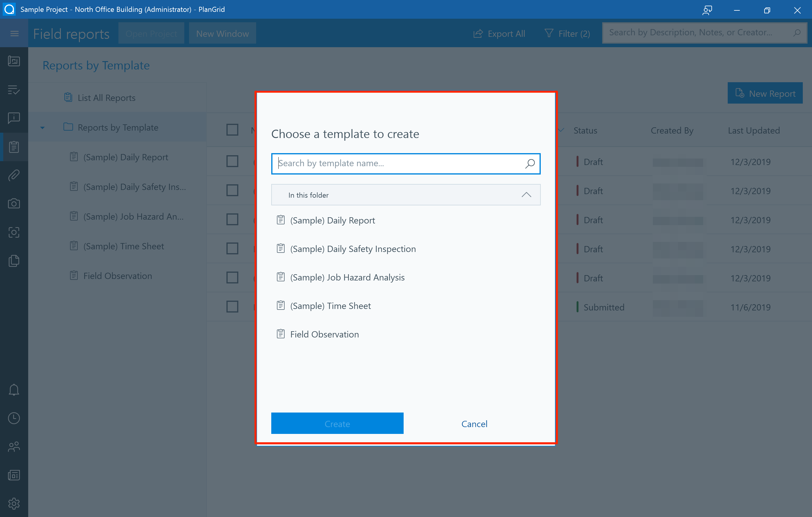The width and height of the screenshot is (812, 517).
Task: Click the Export All share icon
Action: [478, 33]
